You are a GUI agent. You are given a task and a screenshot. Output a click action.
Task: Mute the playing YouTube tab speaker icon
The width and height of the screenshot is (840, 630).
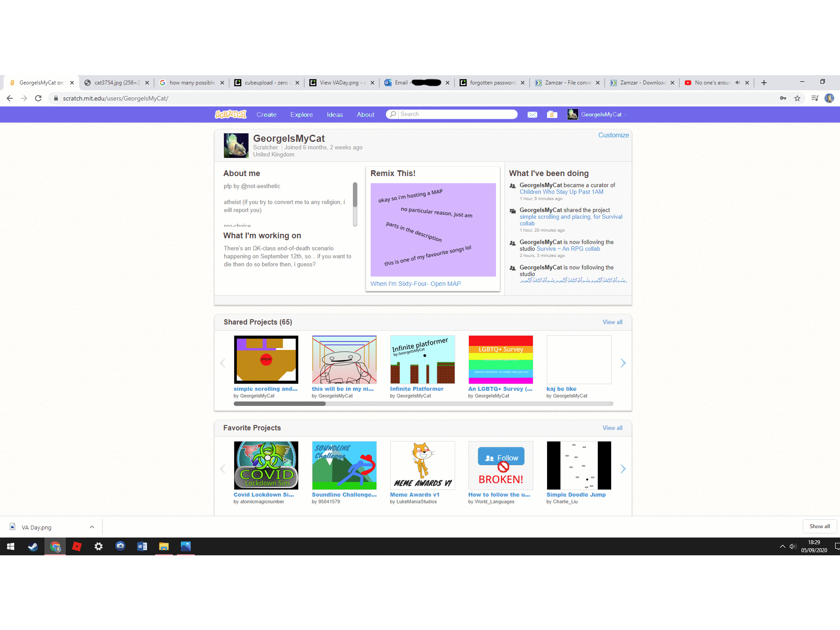click(738, 83)
